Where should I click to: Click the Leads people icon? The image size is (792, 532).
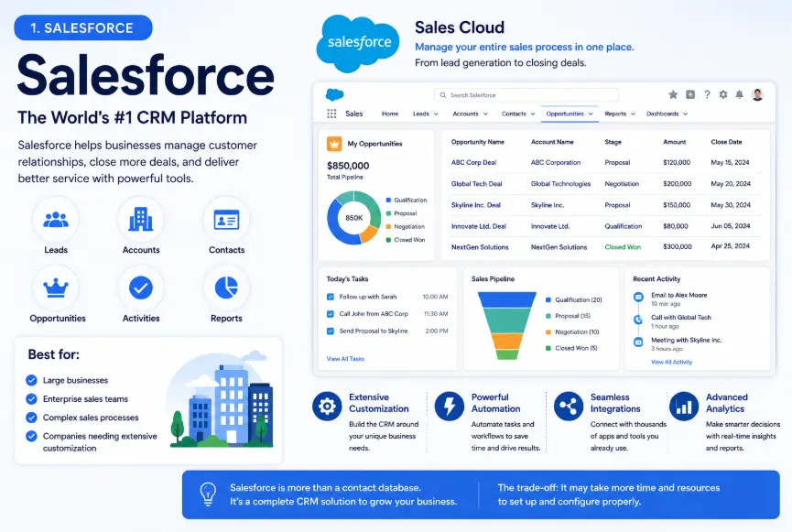click(x=56, y=219)
